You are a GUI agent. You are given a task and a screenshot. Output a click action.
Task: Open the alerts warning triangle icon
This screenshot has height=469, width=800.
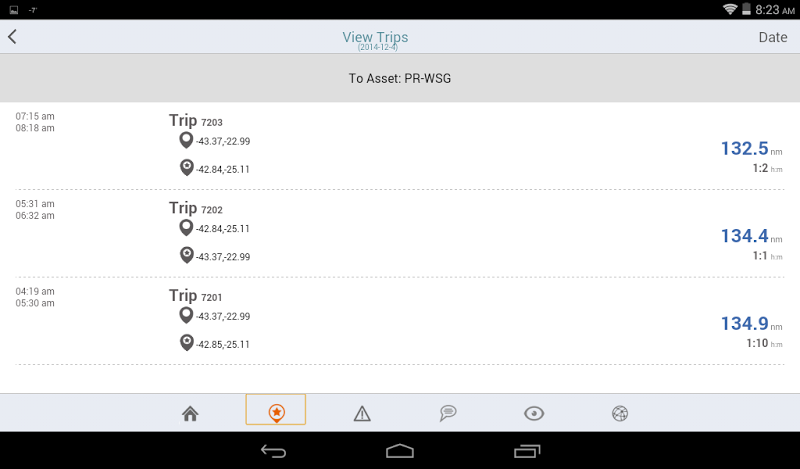point(362,413)
